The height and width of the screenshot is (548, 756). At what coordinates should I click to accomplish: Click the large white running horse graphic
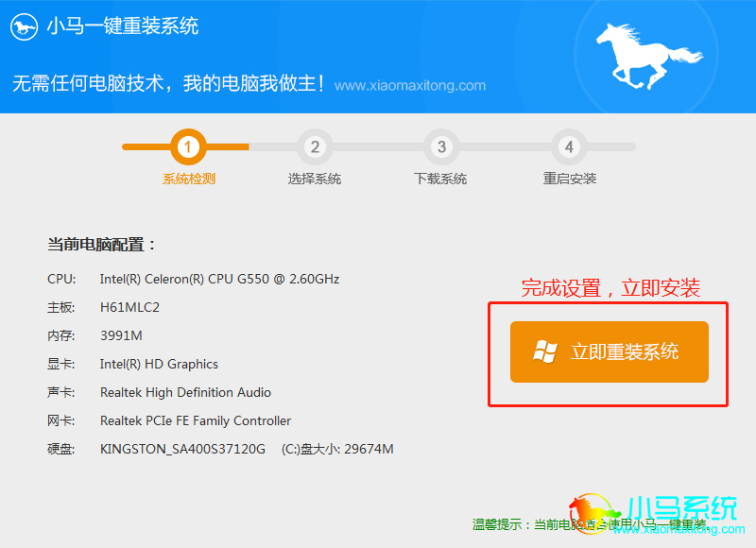(x=648, y=57)
